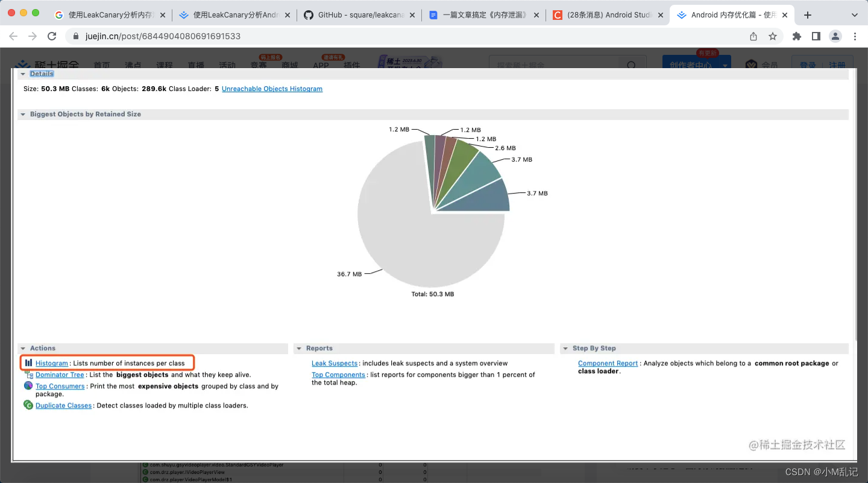Go back with browser back arrow
The image size is (868, 483).
[13, 36]
